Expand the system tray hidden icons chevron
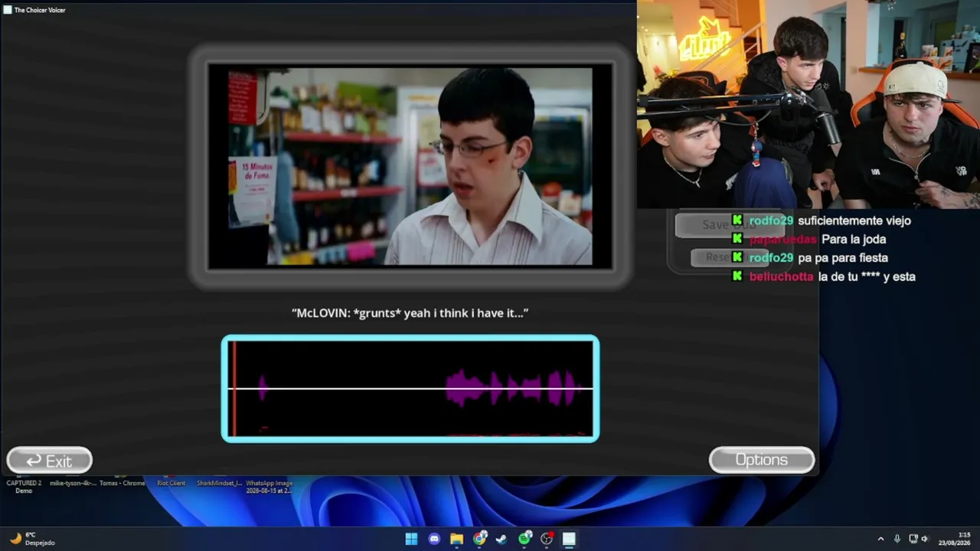Screen dimensions: 980x551 [x=880, y=539]
